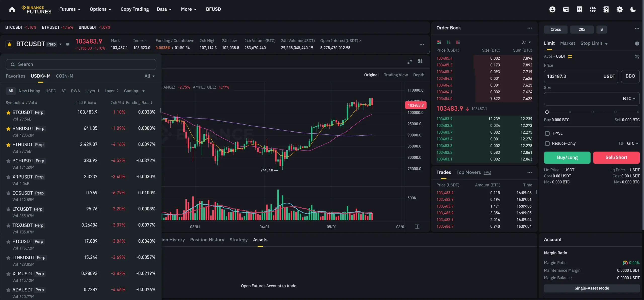Viewport: 644px width, 300px height.
Task: Toggle the dark mode moon icon
Action: click(x=633, y=9)
